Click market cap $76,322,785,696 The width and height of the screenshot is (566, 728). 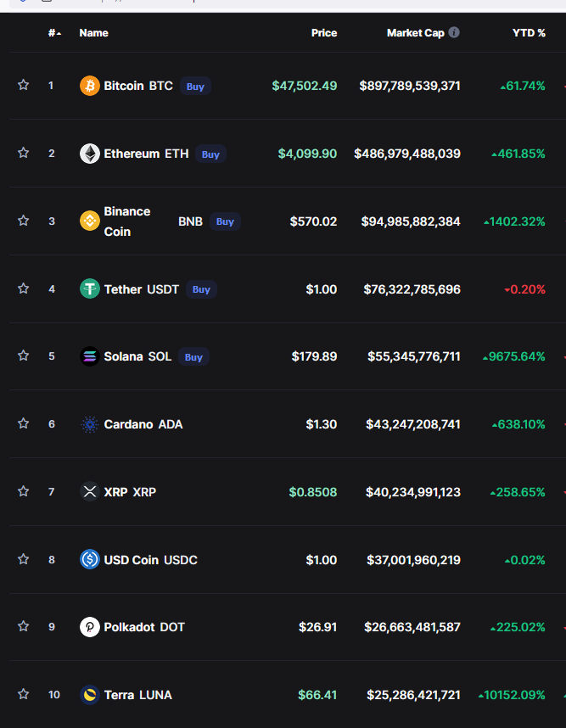412,289
